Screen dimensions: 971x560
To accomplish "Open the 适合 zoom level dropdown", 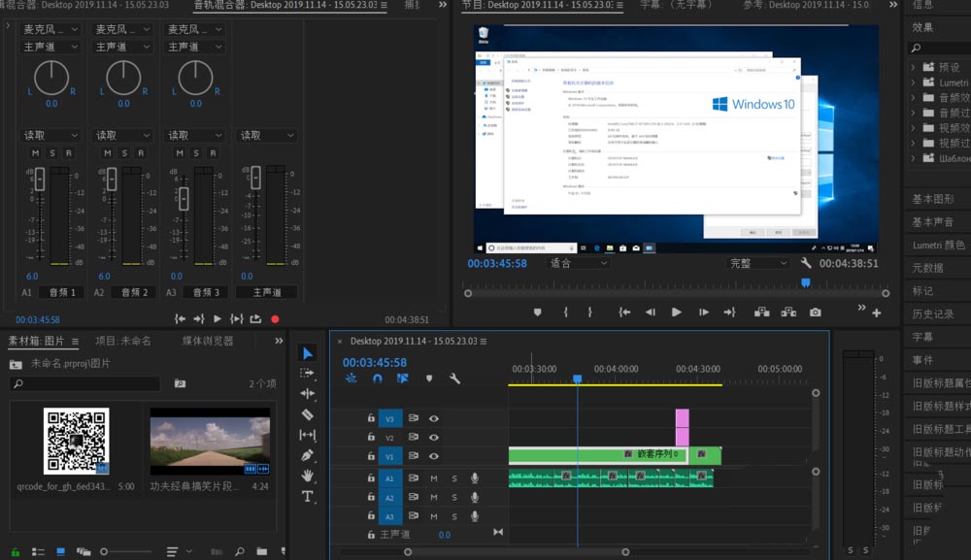I will point(579,263).
